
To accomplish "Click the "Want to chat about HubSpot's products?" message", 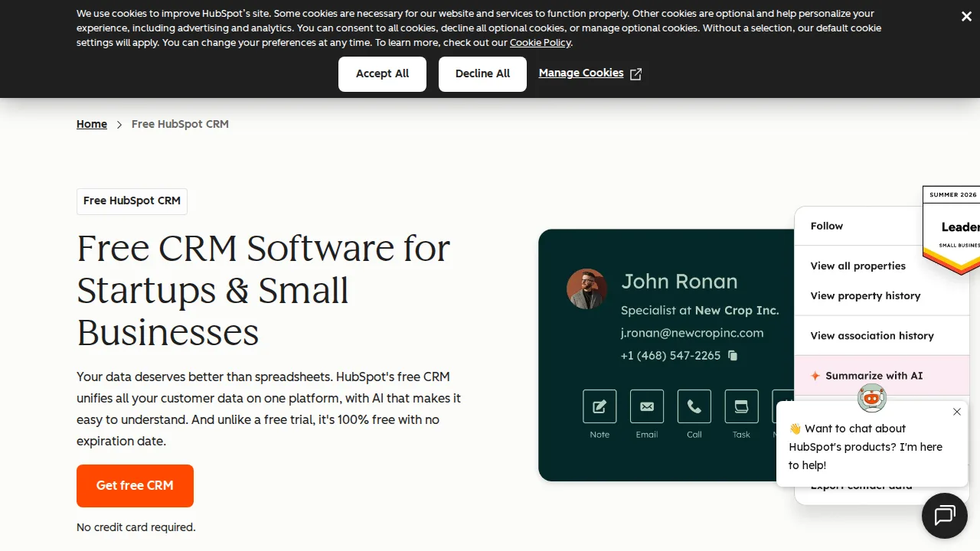I will point(866,447).
